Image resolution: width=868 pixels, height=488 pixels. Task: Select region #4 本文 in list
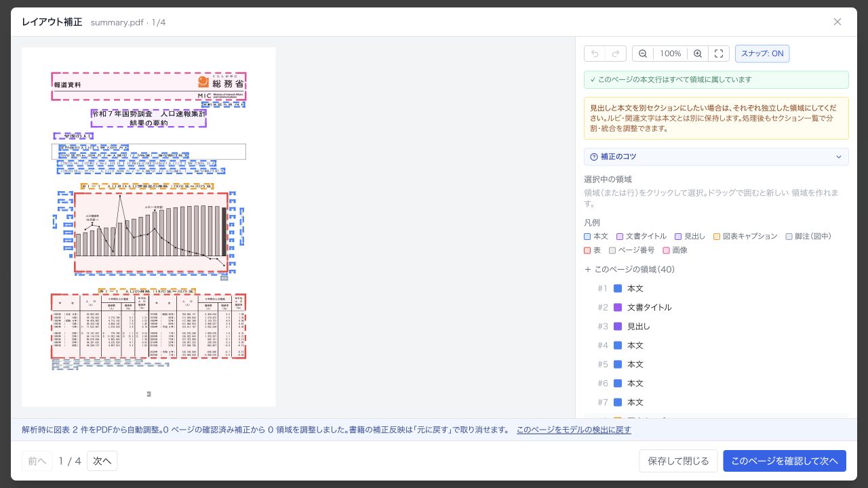716,345
